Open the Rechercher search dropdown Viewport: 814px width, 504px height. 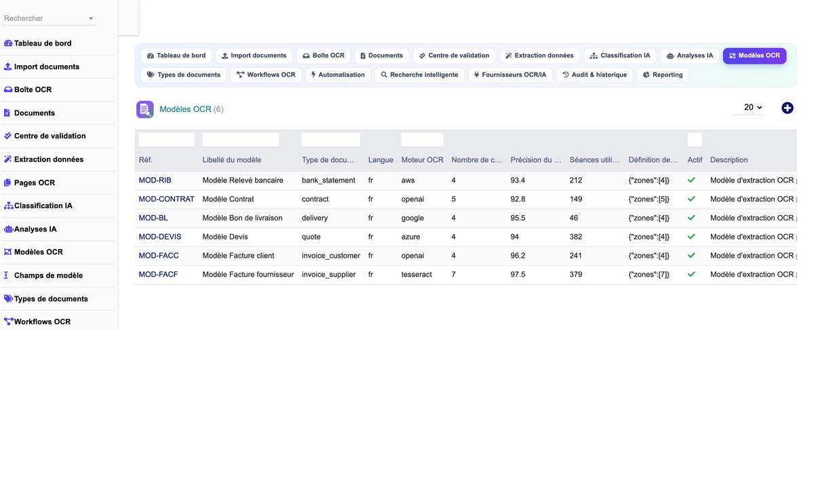coord(49,18)
